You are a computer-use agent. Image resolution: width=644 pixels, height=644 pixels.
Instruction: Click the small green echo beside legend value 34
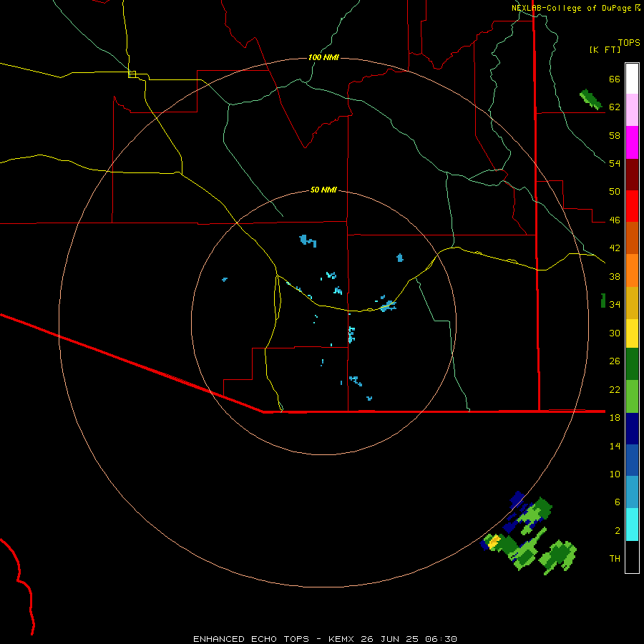coord(603,301)
